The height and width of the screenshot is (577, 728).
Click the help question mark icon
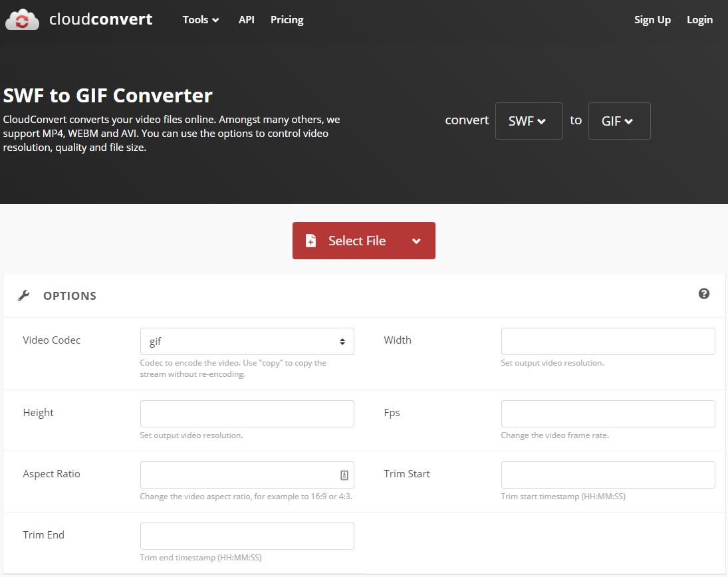[x=703, y=294]
